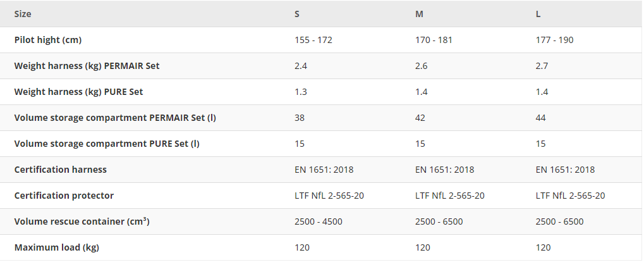Select the 'L' size column header
Image resolution: width=644 pixels, height=262 pixels.
click(538, 14)
